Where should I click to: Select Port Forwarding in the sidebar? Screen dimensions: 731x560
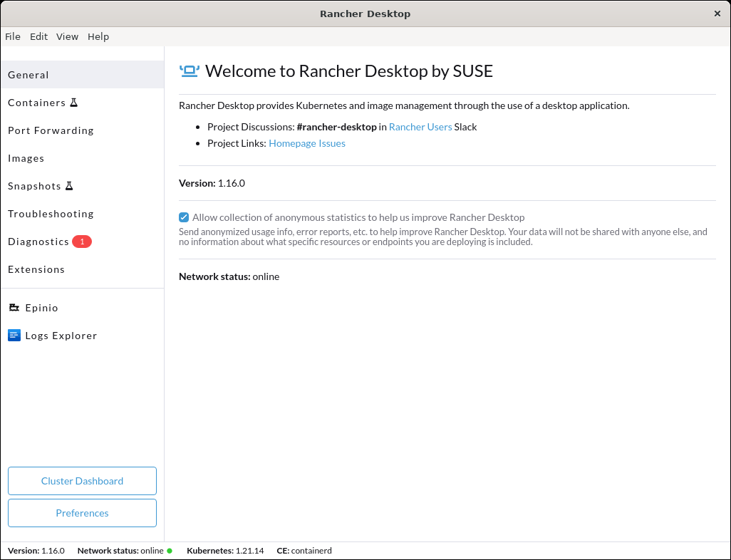click(51, 130)
